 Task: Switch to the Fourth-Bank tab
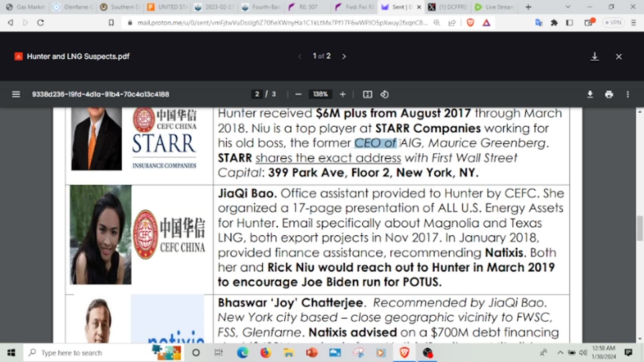click(x=262, y=7)
